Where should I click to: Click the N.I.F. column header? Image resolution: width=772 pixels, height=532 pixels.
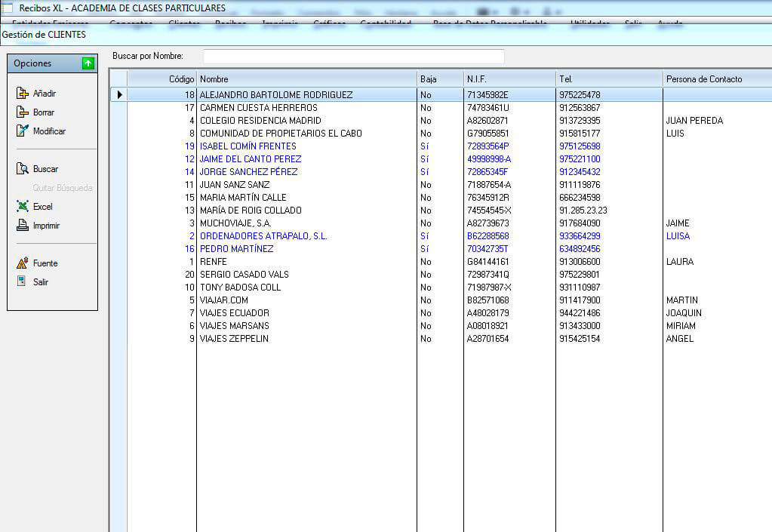click(x=509, y=79)
